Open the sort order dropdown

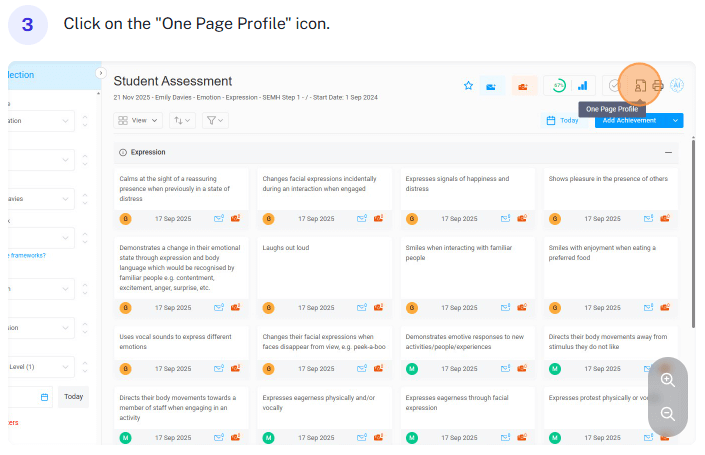point(181,120)
